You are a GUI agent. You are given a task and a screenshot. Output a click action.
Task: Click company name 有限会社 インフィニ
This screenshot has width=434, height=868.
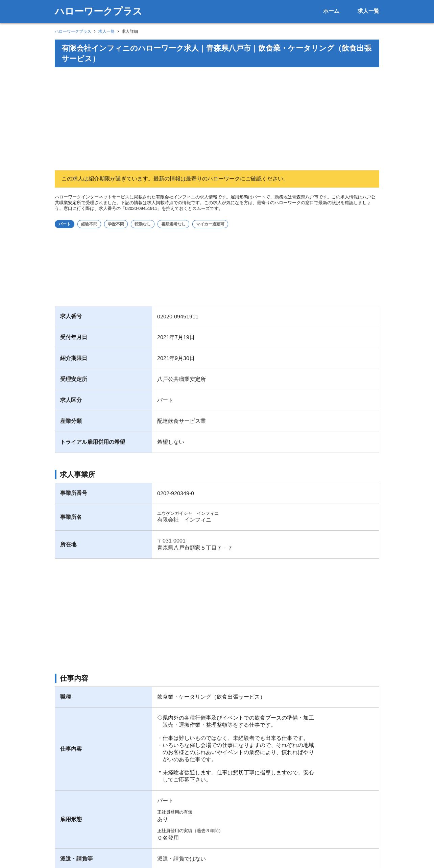click(184, 520)
